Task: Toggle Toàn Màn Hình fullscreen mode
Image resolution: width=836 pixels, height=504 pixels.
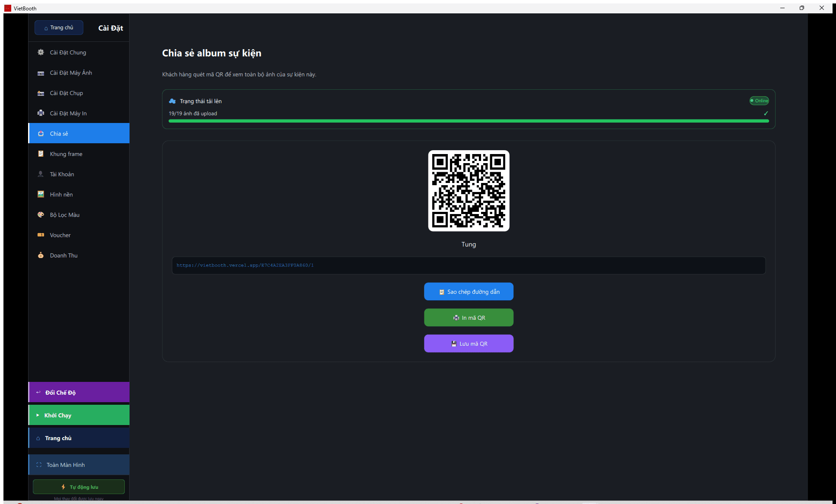Action: 79,465
